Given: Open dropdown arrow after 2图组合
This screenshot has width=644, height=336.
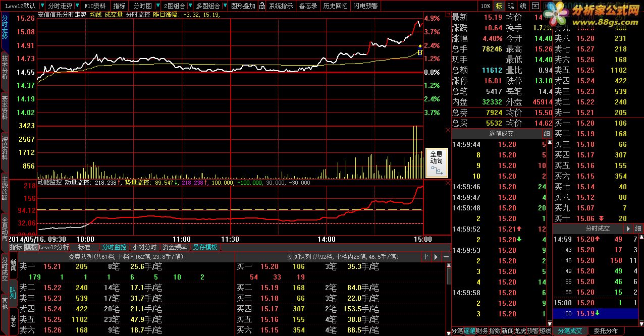Looking at the screenshot, I should point(190,6).
